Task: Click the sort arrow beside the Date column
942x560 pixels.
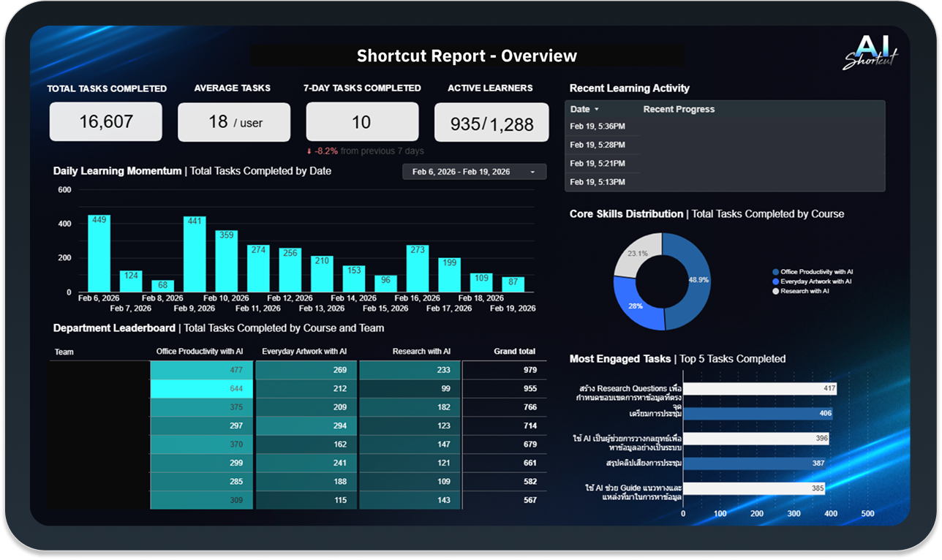Action: point(596,110)
